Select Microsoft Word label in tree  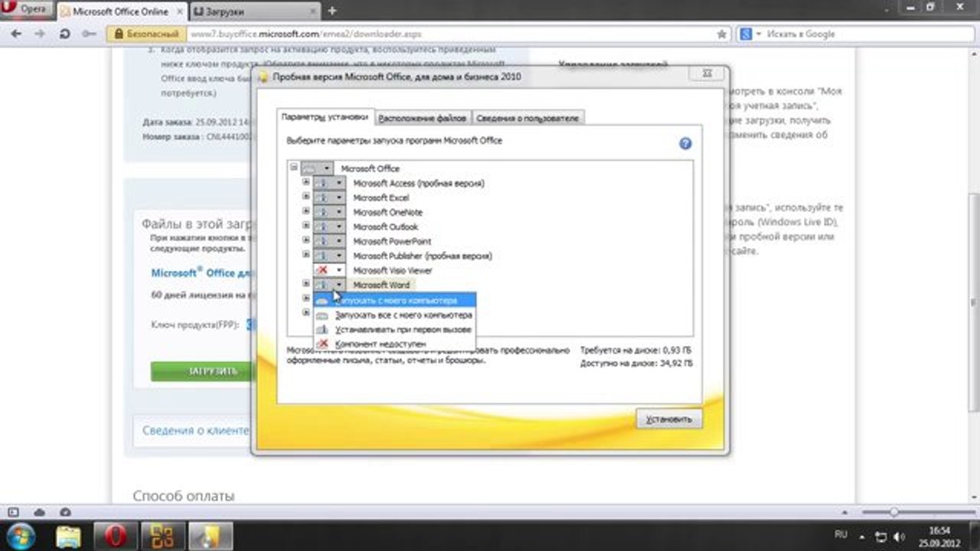381,285
